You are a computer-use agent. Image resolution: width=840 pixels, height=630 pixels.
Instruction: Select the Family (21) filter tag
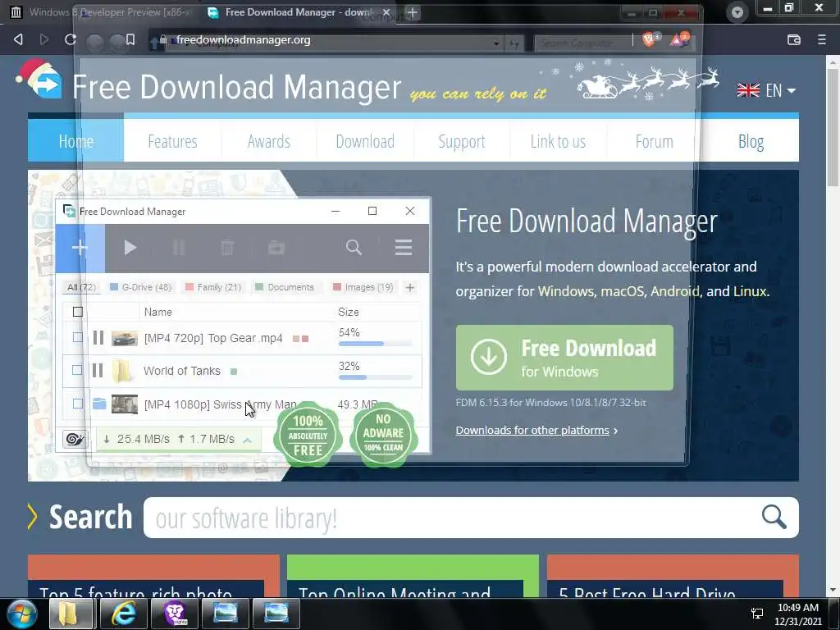click(213, 287)
